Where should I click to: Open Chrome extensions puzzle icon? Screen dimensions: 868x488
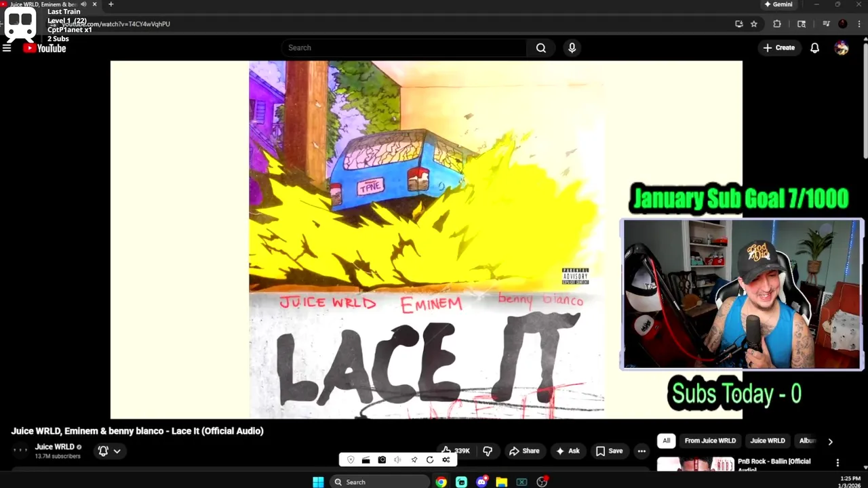click(777, 24)
